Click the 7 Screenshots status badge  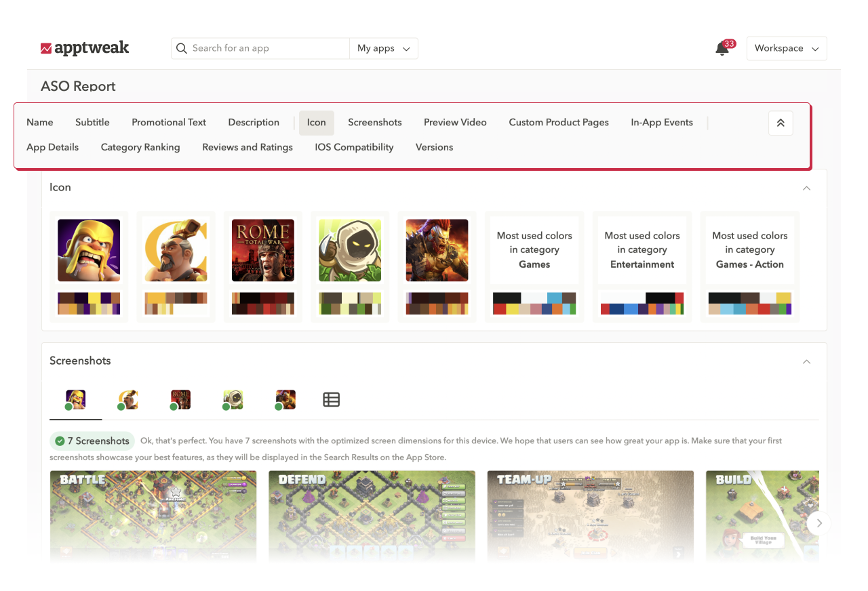click(x=93, y=441)
